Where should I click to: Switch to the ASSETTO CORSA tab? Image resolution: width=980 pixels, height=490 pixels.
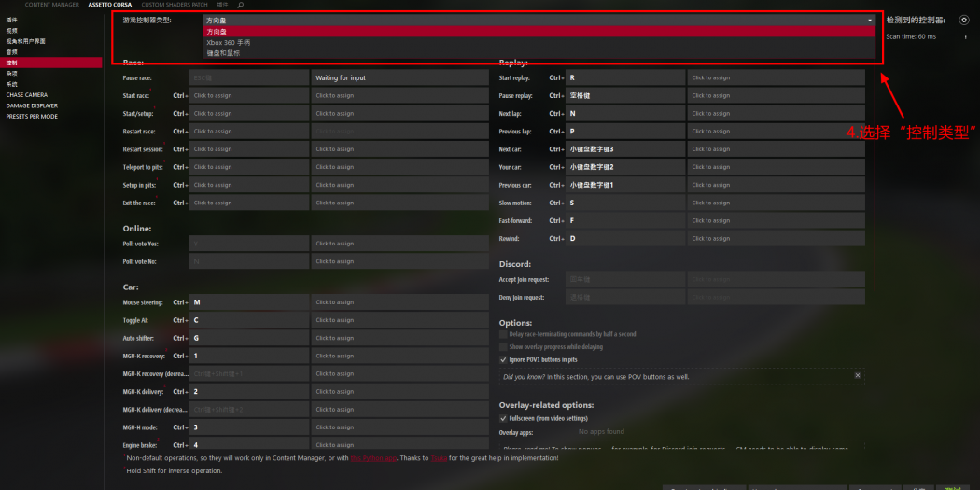point(110,5)
